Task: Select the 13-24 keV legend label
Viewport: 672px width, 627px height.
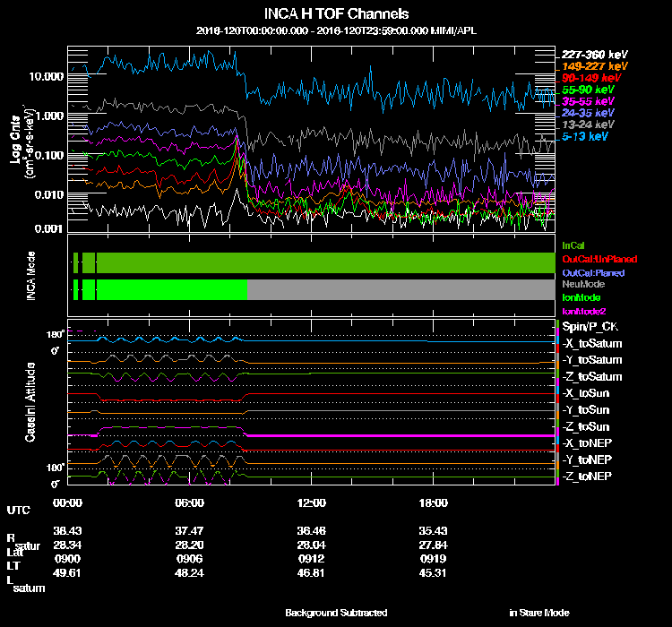Action: coord(588,125)
